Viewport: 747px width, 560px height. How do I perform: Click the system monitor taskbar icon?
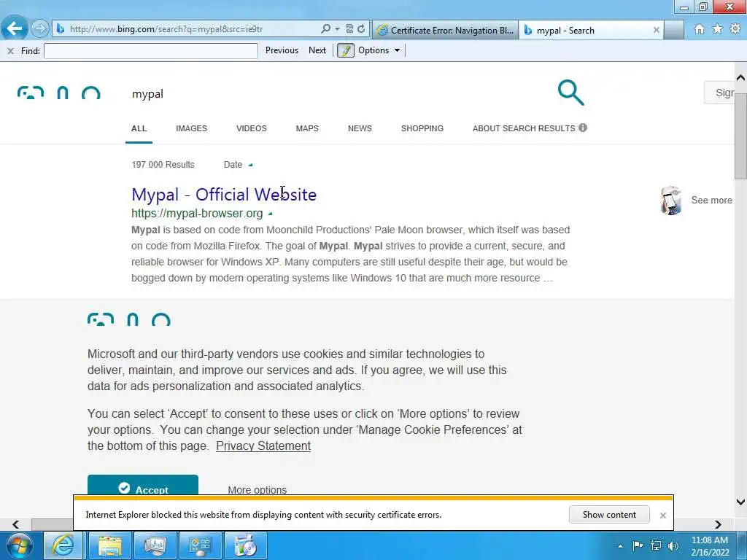[x=155, y=545]
